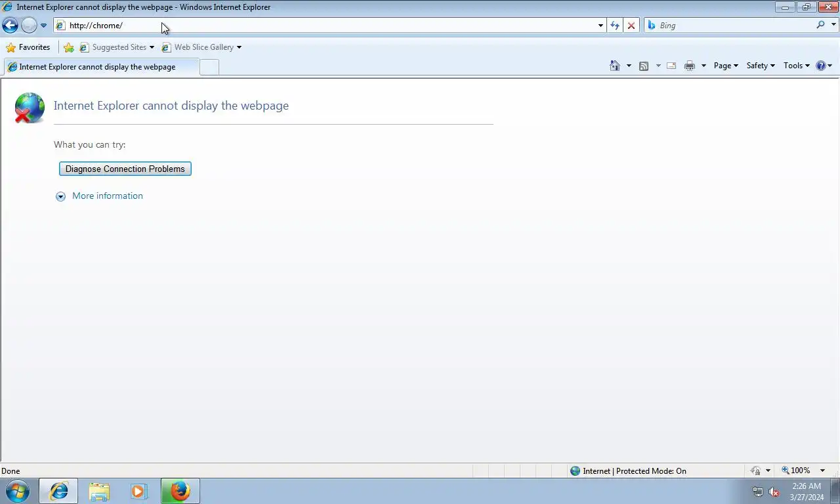Image resolution: width=840 pixels, height=504 pixels.
Task: Click the error globe icon with red X
Action: coord(30,108)
